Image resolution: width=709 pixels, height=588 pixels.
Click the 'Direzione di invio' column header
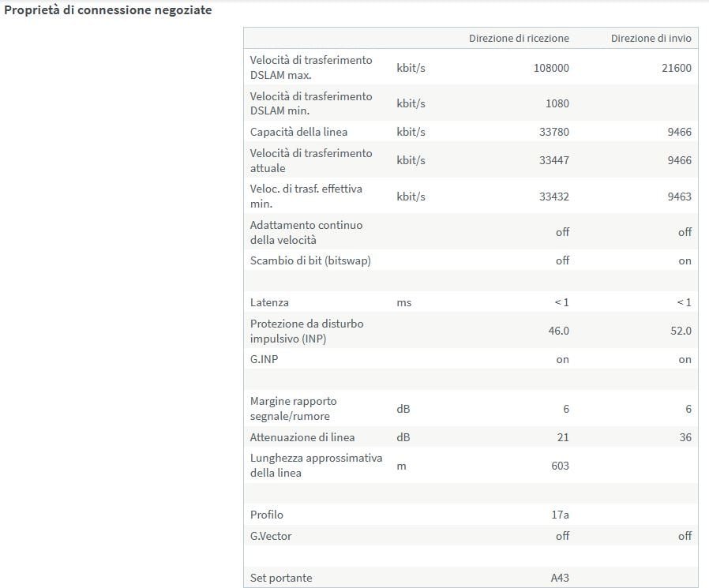(651, 38)
